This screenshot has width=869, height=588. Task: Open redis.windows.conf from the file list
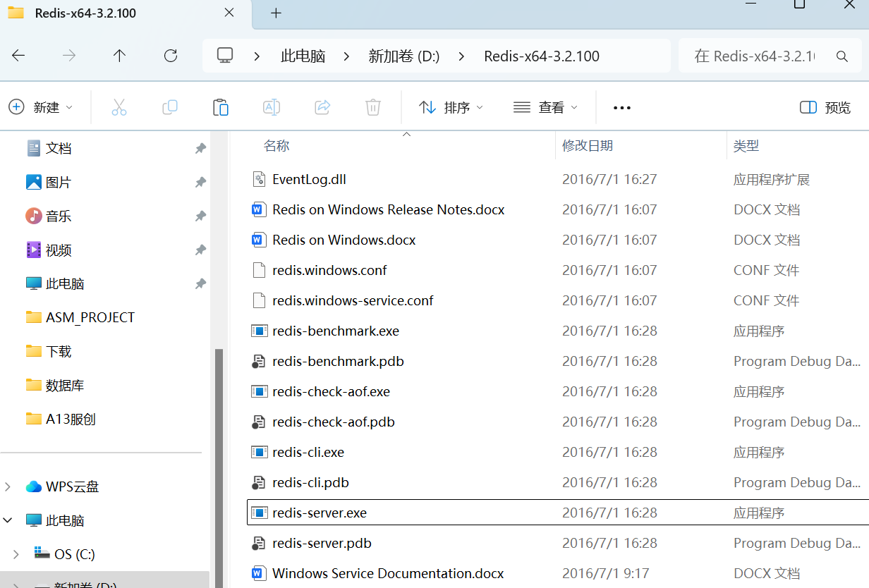coord(329,269)
